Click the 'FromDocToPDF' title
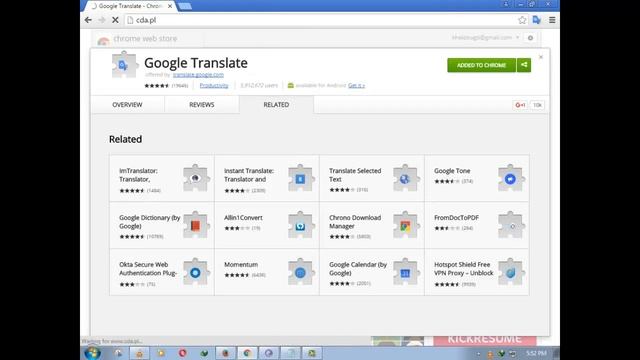The width and height of the screenshot is (640, 360). point(456,218)
